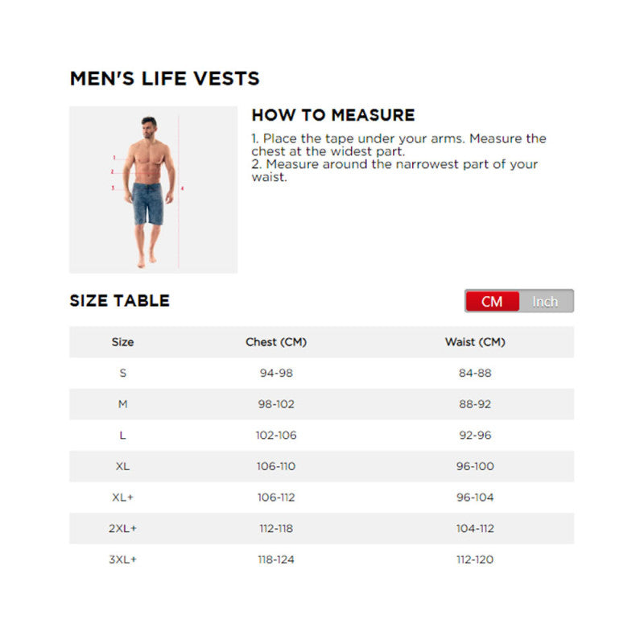Click the SIZE TABLE heading
Viewport: 644px width, 644px height.
(x=119, y=301)
